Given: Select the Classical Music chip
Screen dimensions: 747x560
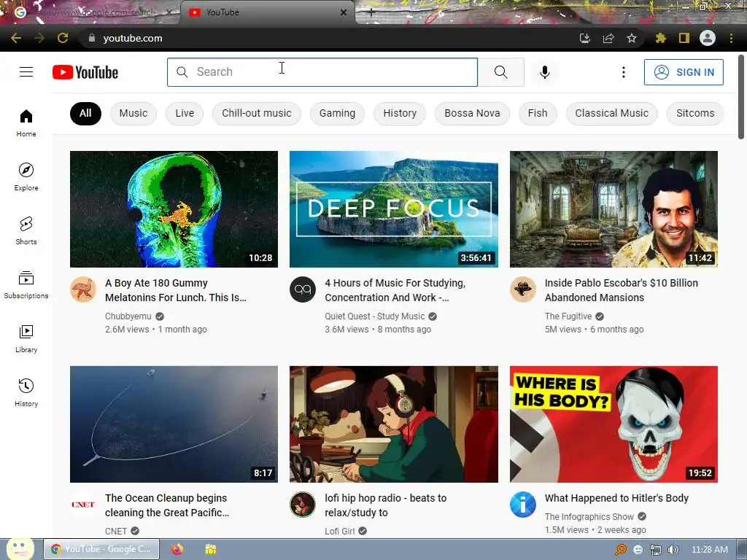Looking at the screenshot, I should [612, 113].
